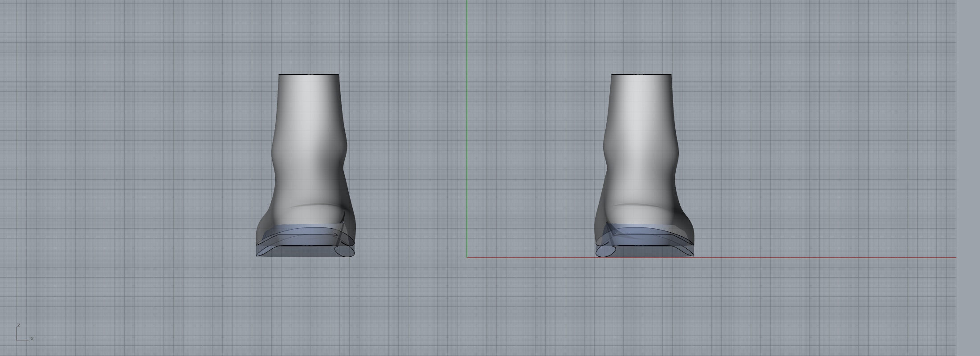
Task: Pick the top edge line of right boot
Action: click(x=641, y=74)
